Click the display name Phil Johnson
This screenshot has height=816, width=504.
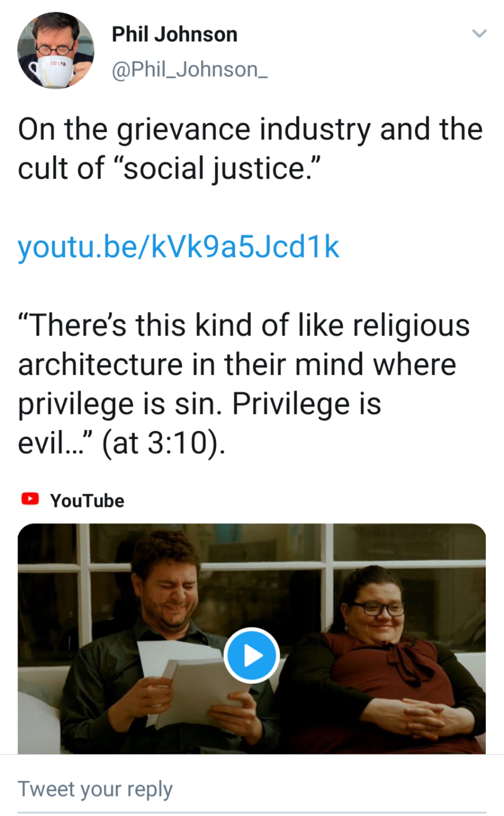[174, 34]
